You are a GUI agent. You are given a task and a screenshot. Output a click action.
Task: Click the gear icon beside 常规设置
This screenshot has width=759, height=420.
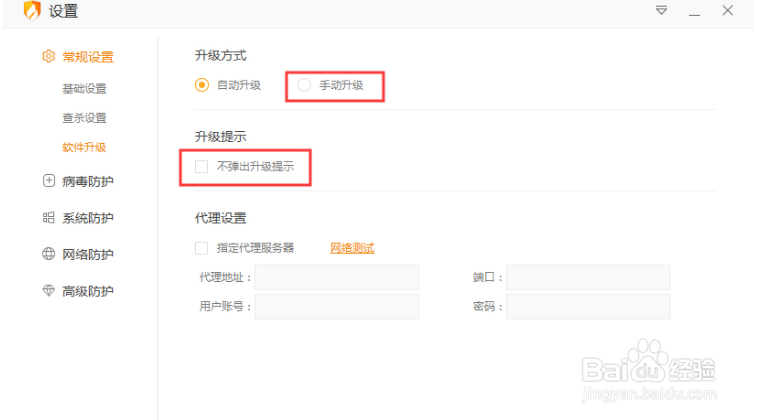tap(48, 57)
